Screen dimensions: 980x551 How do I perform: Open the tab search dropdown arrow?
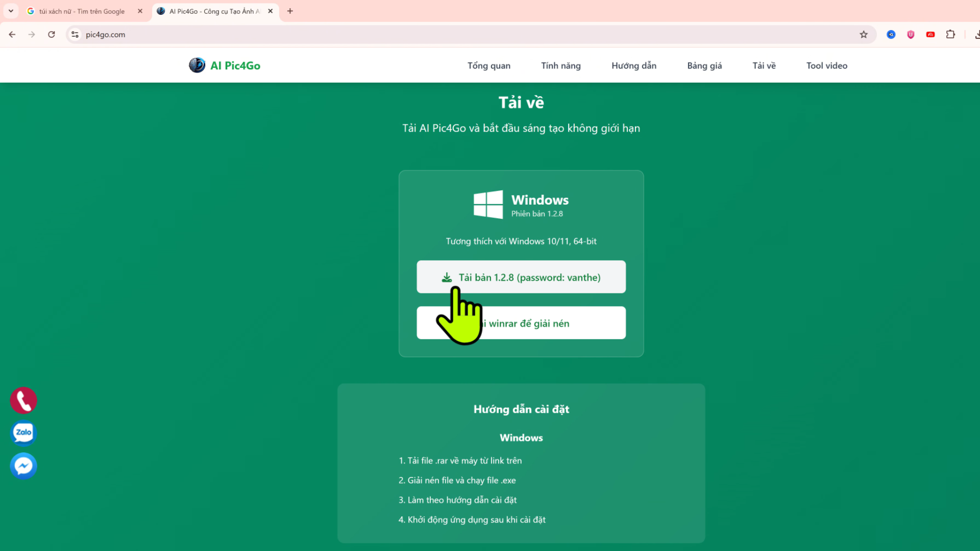[x=11, y=11]
